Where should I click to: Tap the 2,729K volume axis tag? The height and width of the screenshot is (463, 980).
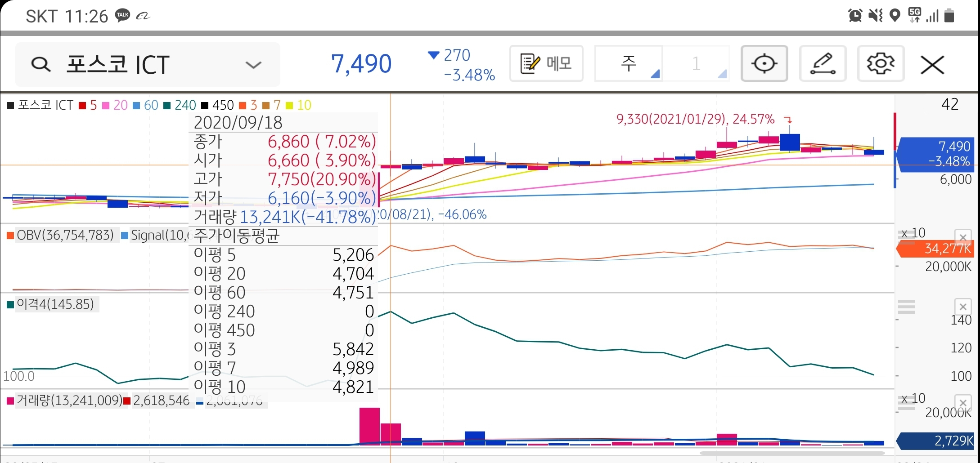pyautogui.click(x=935, y=441)
